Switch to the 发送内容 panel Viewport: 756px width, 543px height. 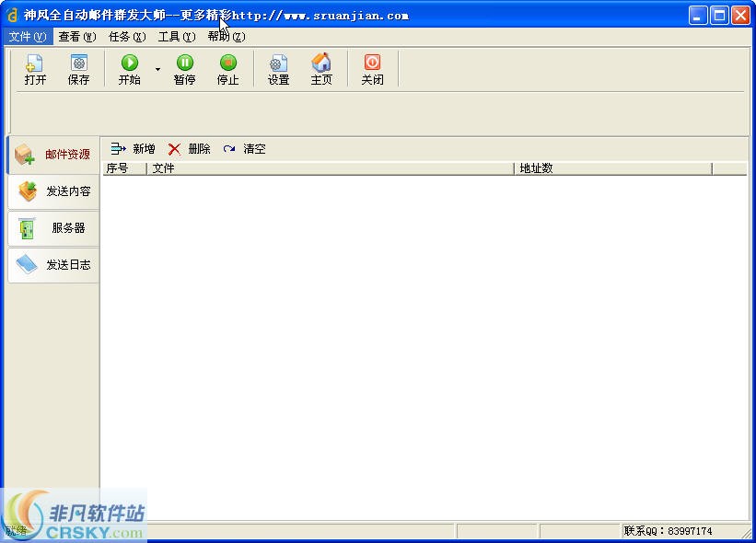(58, 191)
